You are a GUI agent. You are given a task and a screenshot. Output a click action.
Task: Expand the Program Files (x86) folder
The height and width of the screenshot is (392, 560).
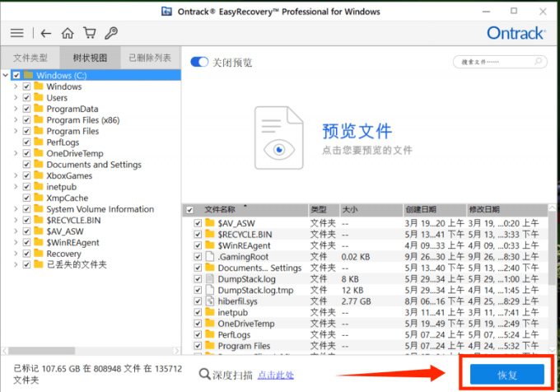point(15,120)
